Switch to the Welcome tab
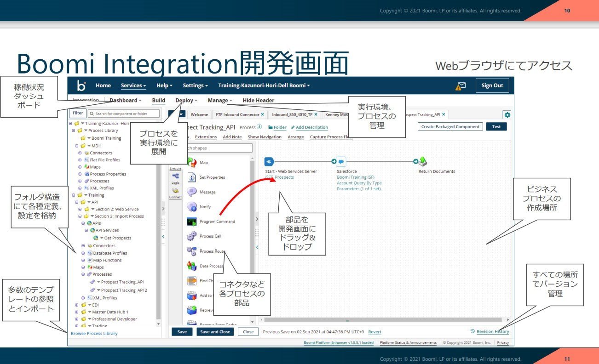The image size is (599, 364). 199,114
